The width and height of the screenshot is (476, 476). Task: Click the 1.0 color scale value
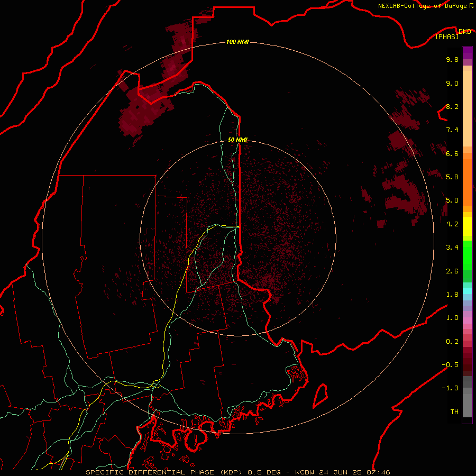click(452, 318)
